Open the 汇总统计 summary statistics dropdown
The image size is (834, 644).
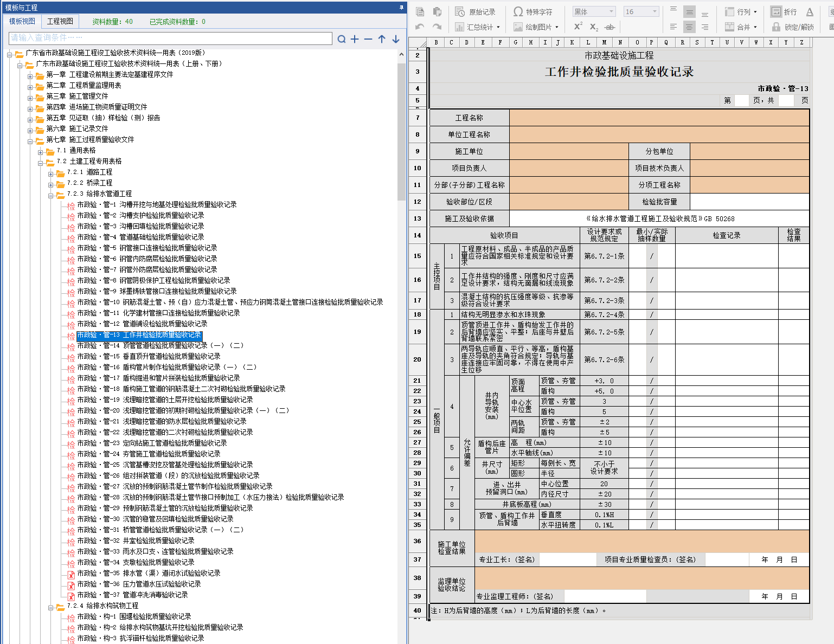(x=477, y=27)
